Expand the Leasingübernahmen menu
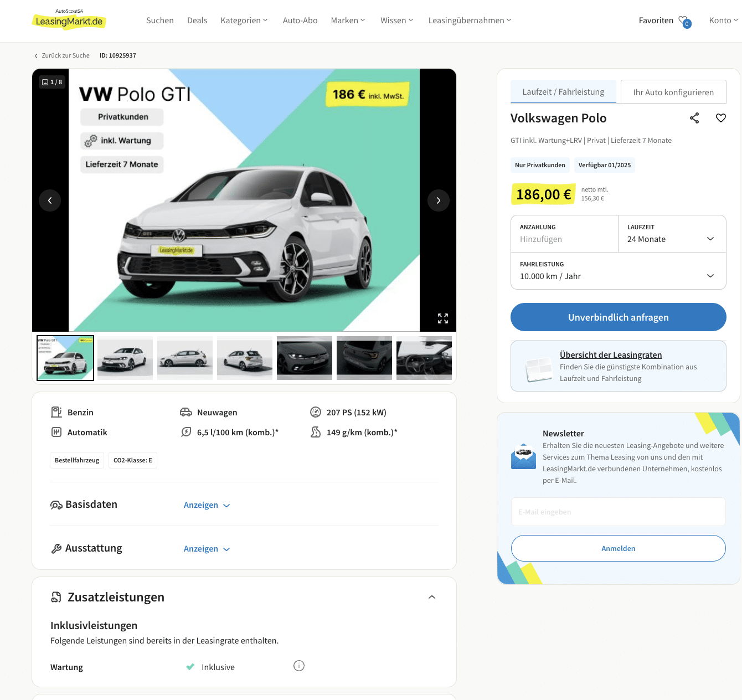Viewport: 742px width, 700px height. [x=470, y=20]
